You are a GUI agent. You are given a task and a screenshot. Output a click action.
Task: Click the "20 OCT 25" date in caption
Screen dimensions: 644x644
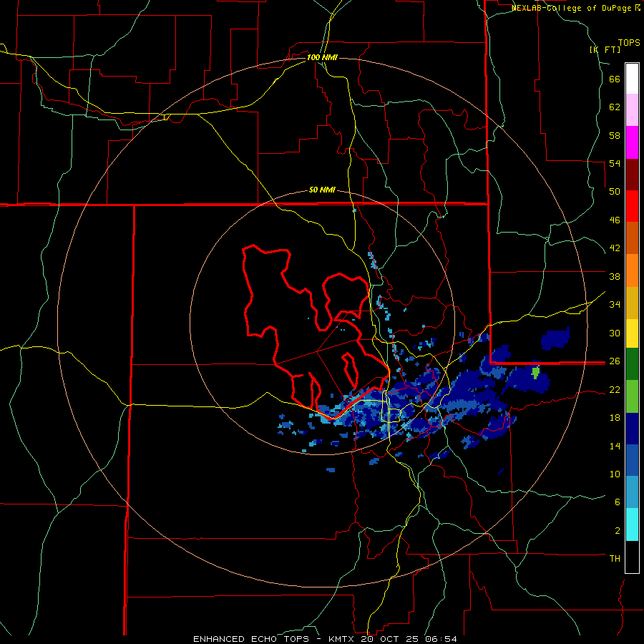(x=391, y=639)
